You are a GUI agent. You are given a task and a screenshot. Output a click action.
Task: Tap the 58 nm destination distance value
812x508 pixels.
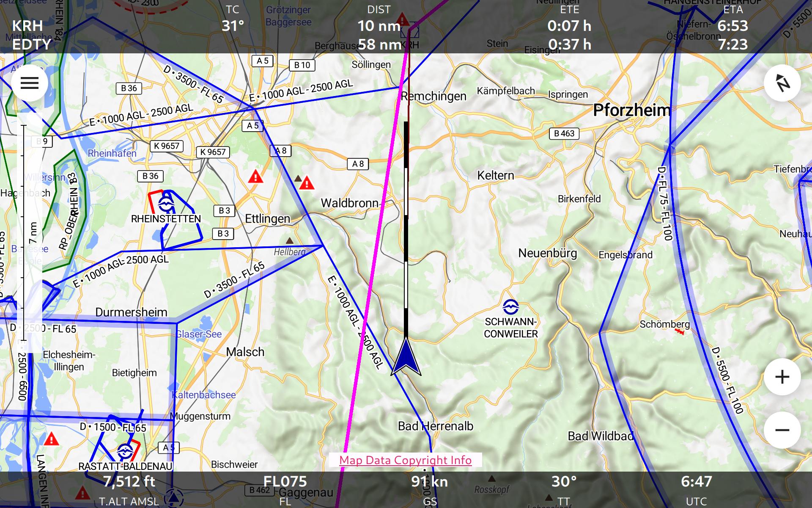380,44
